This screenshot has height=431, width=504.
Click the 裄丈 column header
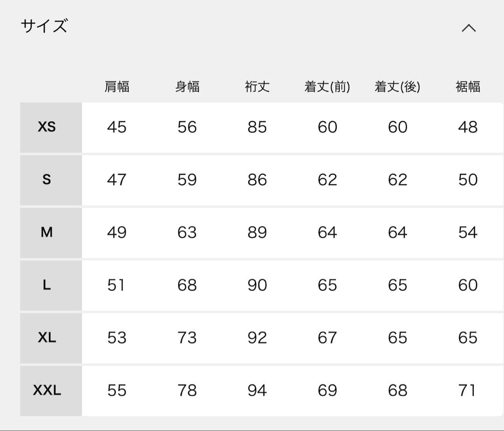coord(257,86)
